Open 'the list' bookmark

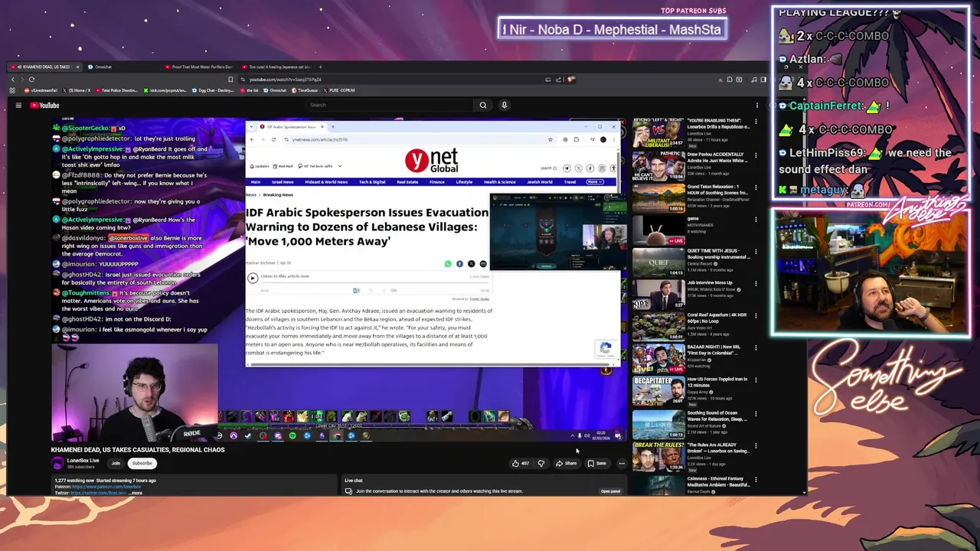(x=250, y=90)
